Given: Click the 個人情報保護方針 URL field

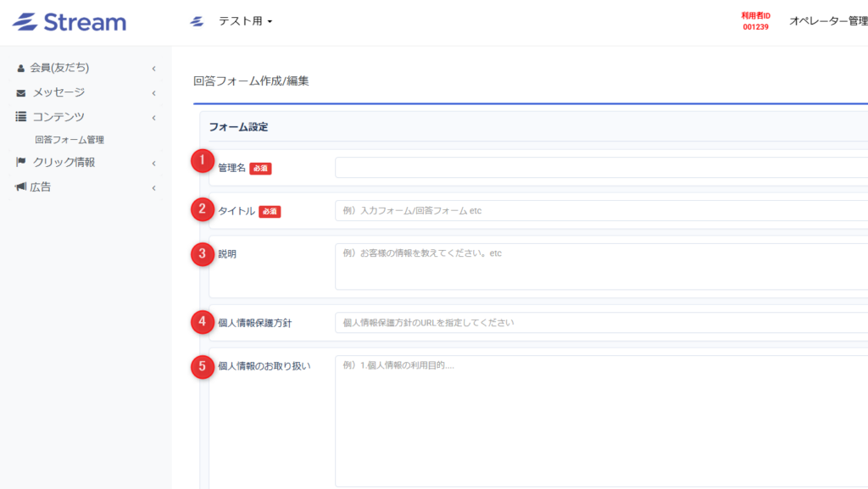Looking at the screenshot, I should (601, 323).
